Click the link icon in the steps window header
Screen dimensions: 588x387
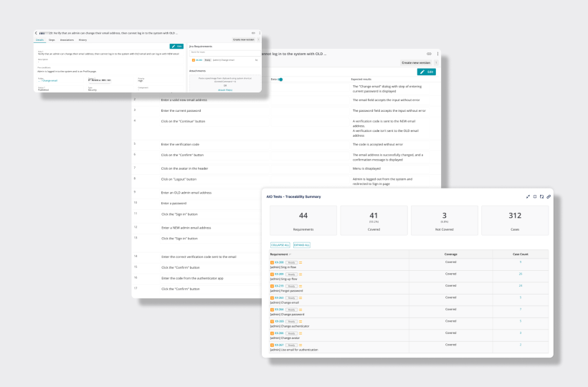click(x=429, y=54)
